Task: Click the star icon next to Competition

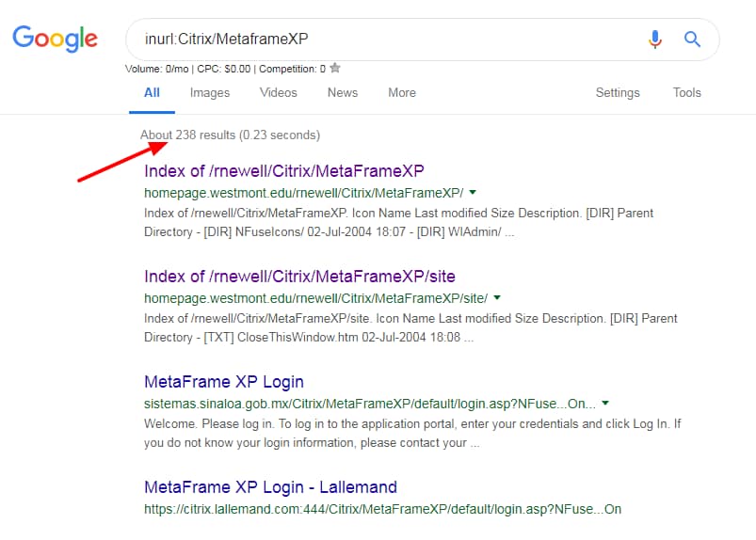Action: click(335, 68)
